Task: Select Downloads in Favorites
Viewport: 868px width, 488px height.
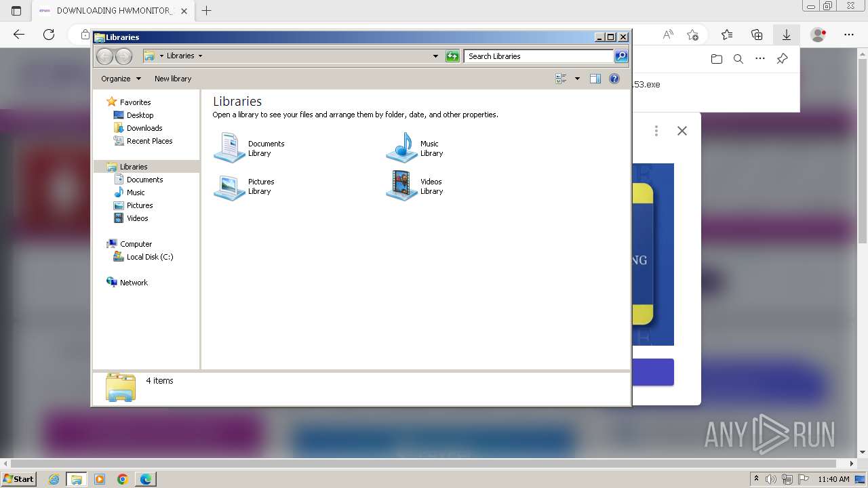Action: 144,128
